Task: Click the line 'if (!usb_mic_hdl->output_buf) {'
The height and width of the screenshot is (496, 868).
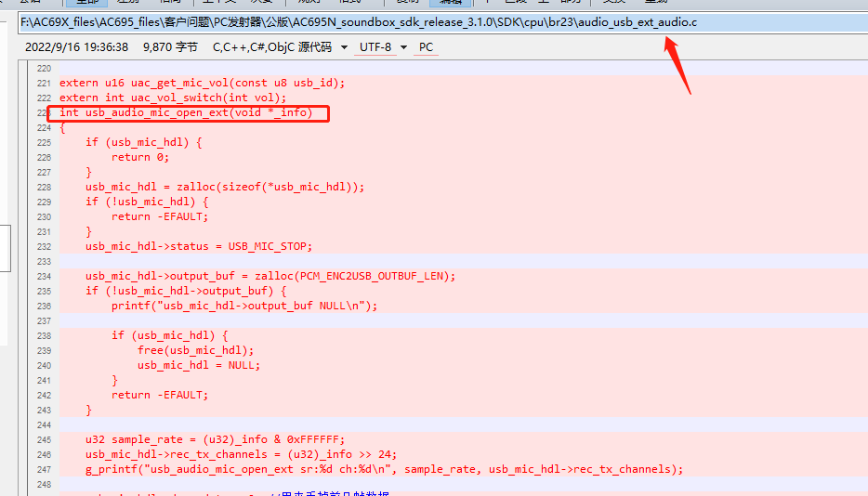Action: point(186,291)
